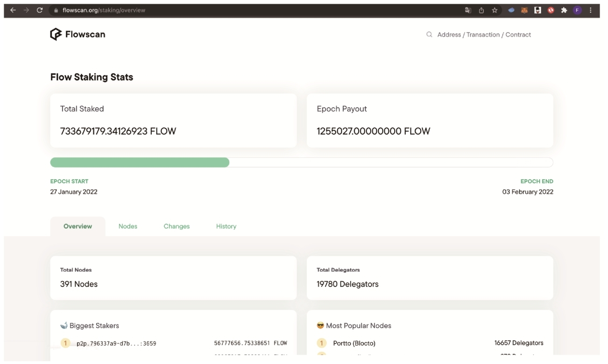Click the 27 January 2022 epoch start date
608x364 pixels.
click(x=74, y=192)
